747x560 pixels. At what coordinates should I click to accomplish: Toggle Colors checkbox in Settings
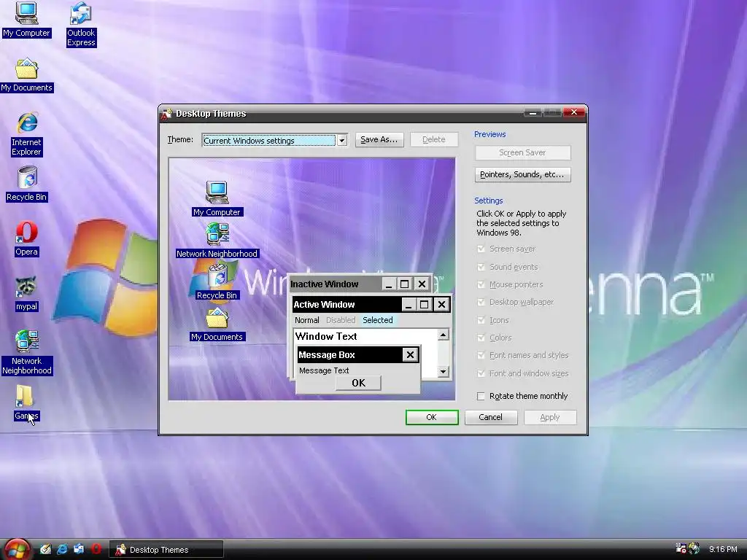click(x=481, y=338)
